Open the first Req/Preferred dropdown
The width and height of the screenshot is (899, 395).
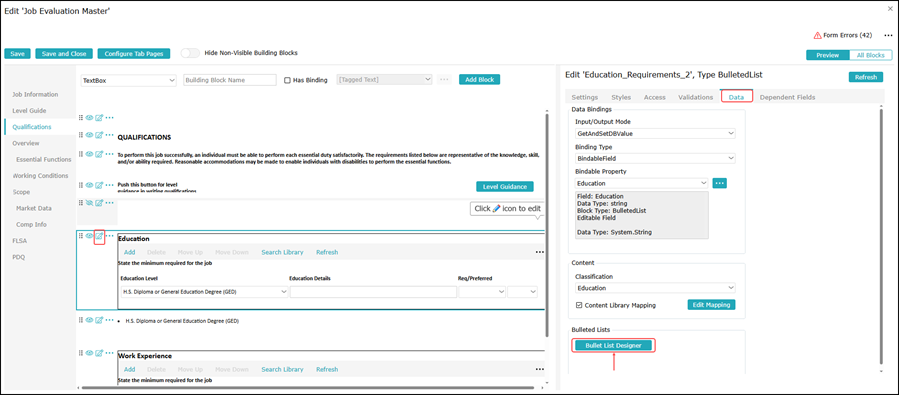[x=482, y=292]
